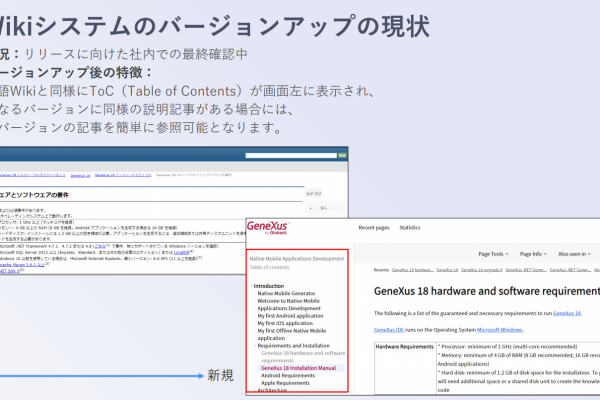Click GeneXus 18 breadcrumb link in old wiki
Image resolution: width=600 pixels, height=400 pixels.
(x=80, y=175)
